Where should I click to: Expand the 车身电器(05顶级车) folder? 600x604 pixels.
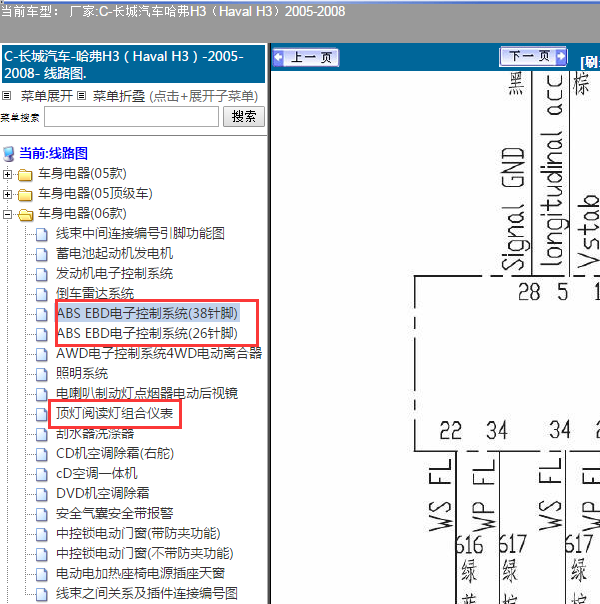[x=7, y=194]
